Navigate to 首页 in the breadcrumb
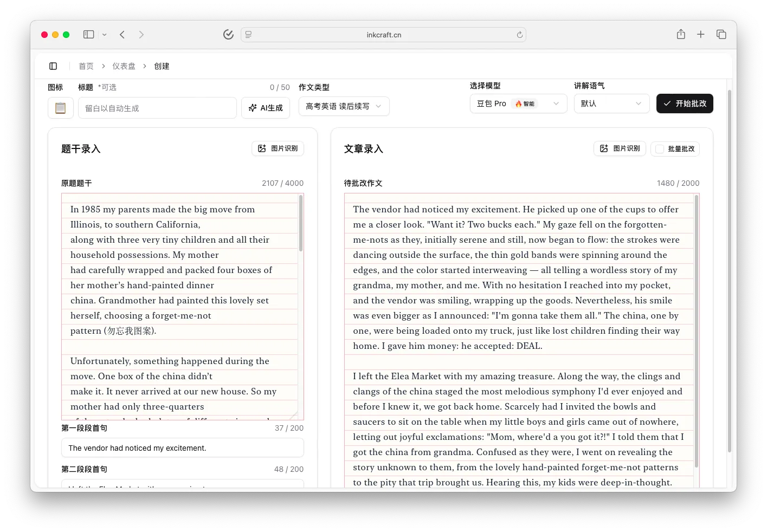 click(86, 66)
